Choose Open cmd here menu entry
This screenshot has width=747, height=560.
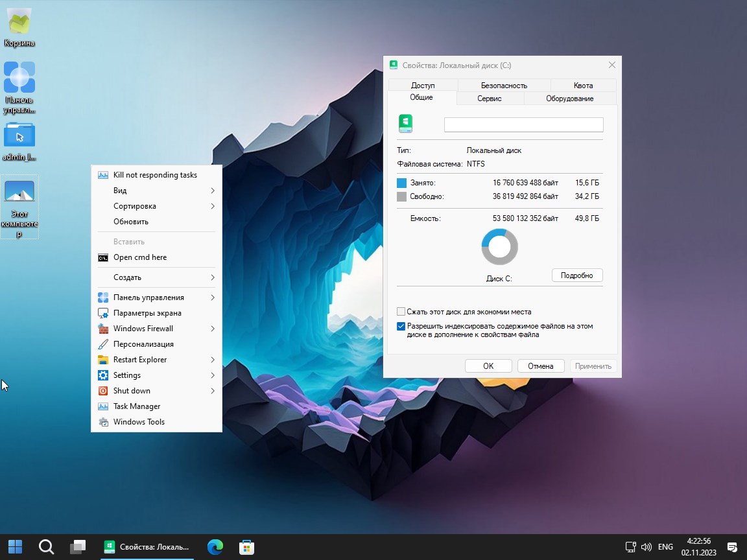point(156,257)
